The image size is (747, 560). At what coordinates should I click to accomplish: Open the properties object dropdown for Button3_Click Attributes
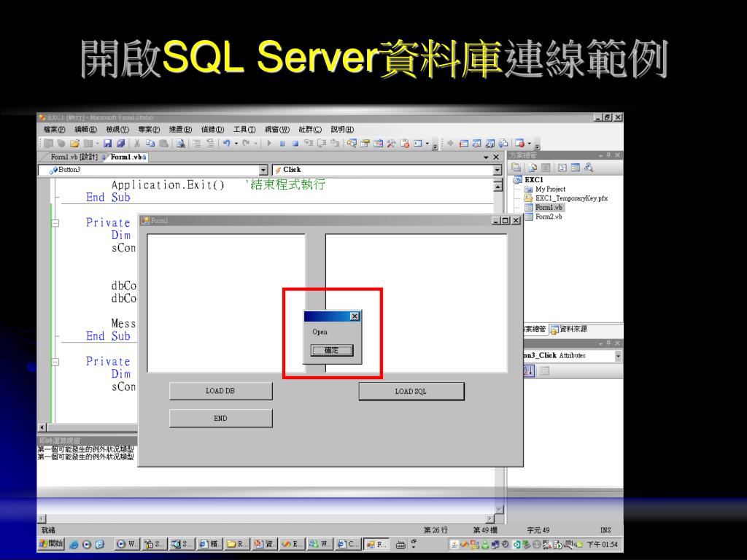pyautogui.click(x=618, y=356)
